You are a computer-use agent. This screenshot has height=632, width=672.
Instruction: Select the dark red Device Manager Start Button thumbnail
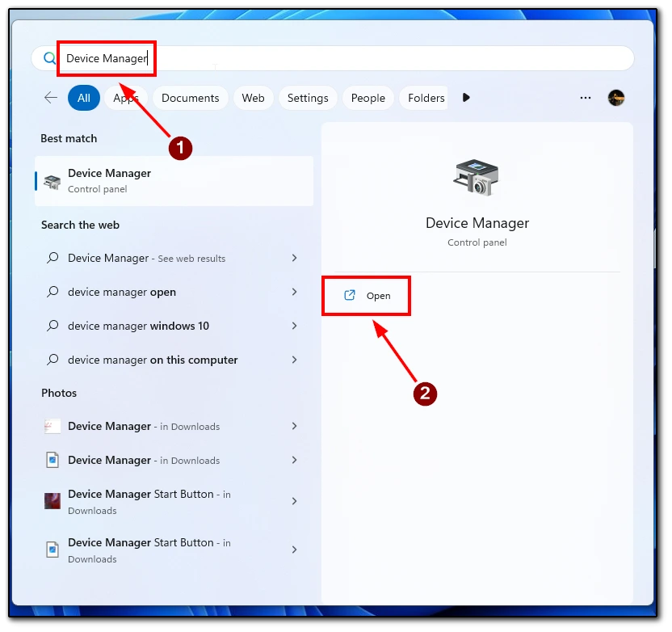52,501
